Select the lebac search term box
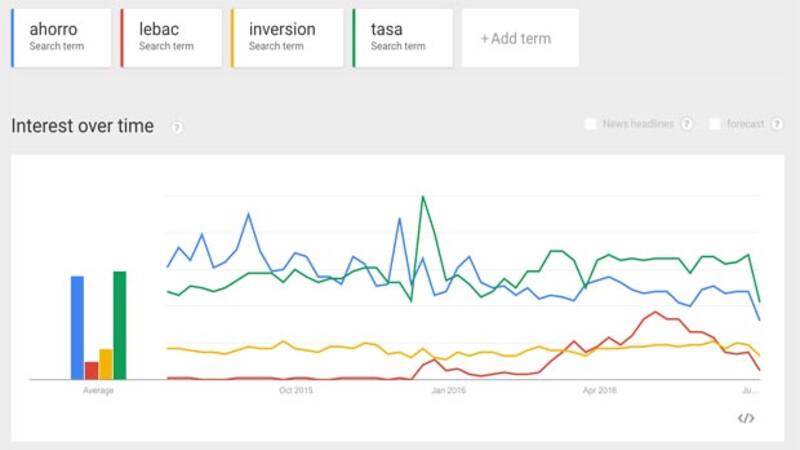The image size is (800, 450). pyautogui.click(x=172, y=38)
